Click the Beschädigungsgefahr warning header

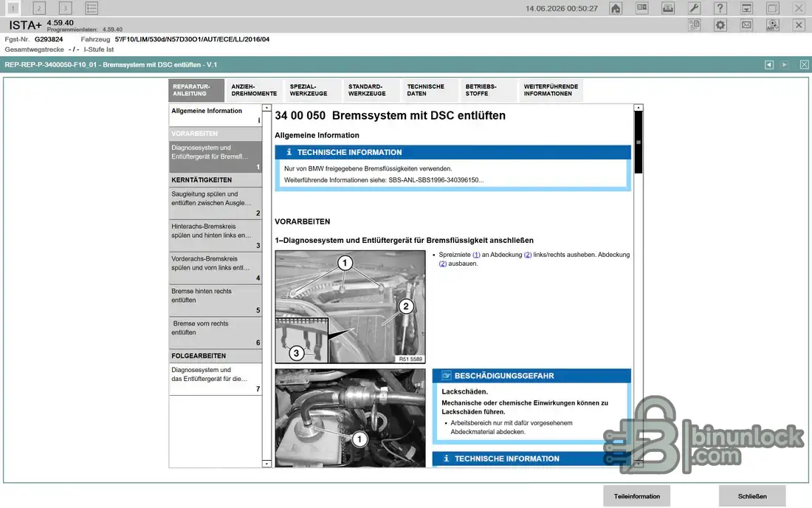531,376
